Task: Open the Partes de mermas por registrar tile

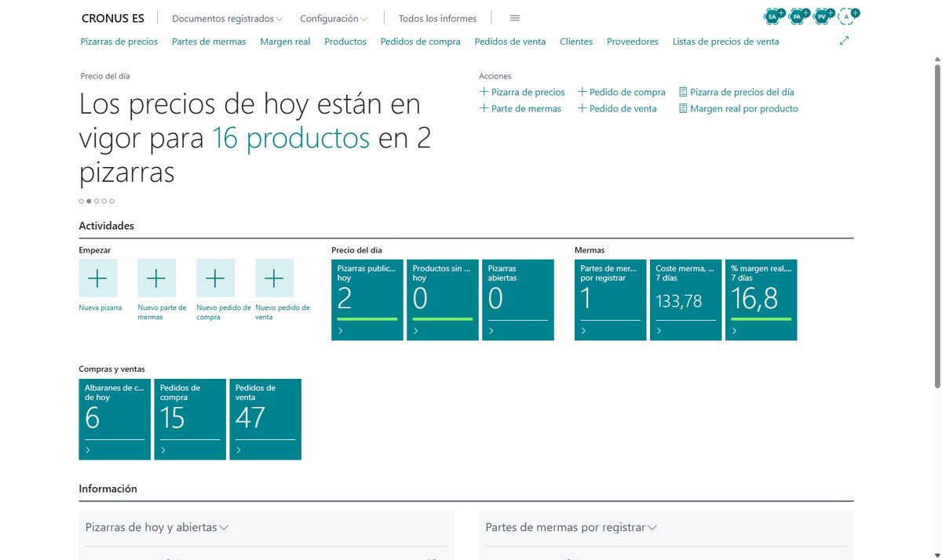Action: 611,300
